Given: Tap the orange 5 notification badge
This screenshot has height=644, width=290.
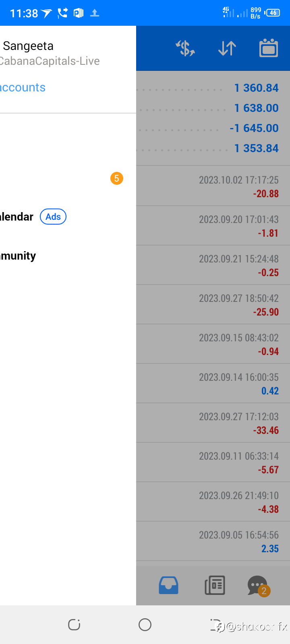Looking at the screenshot, I should 116,178.
